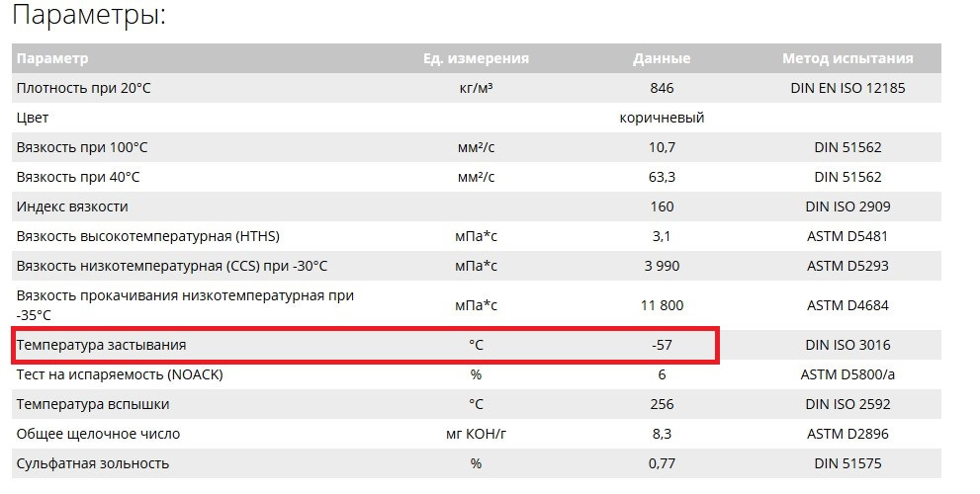Select the Индекс вязкости row

[477, 206]
